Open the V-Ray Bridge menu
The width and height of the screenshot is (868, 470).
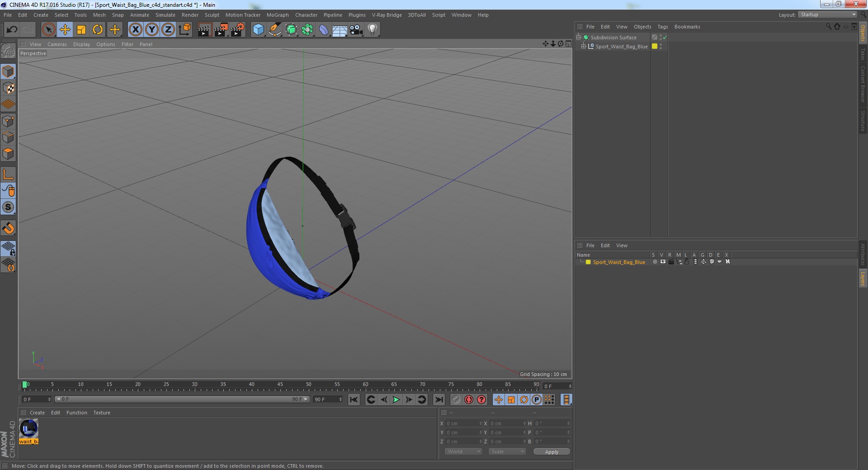pos(387,15)
